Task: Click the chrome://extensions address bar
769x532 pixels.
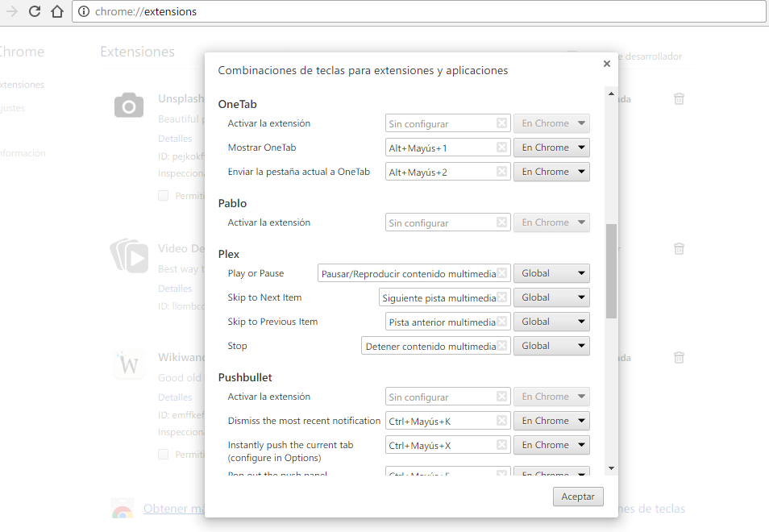Action: point(419,11)
